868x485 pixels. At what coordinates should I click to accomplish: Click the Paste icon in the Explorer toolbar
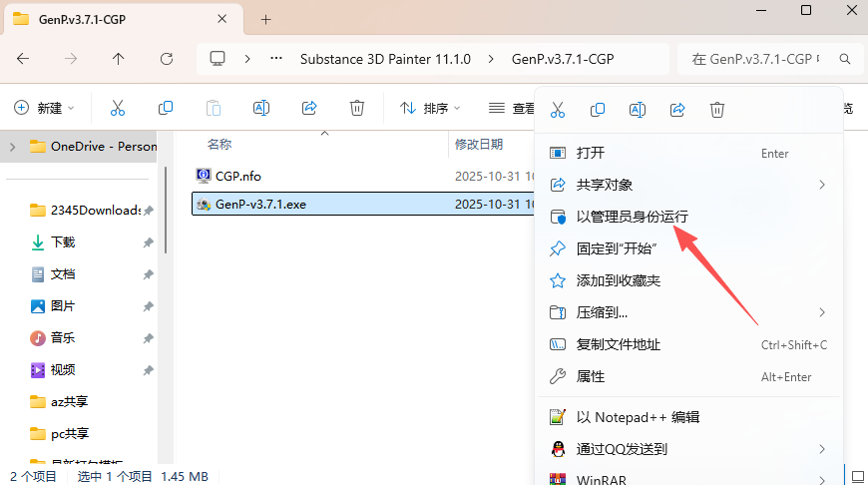[214, 108]
